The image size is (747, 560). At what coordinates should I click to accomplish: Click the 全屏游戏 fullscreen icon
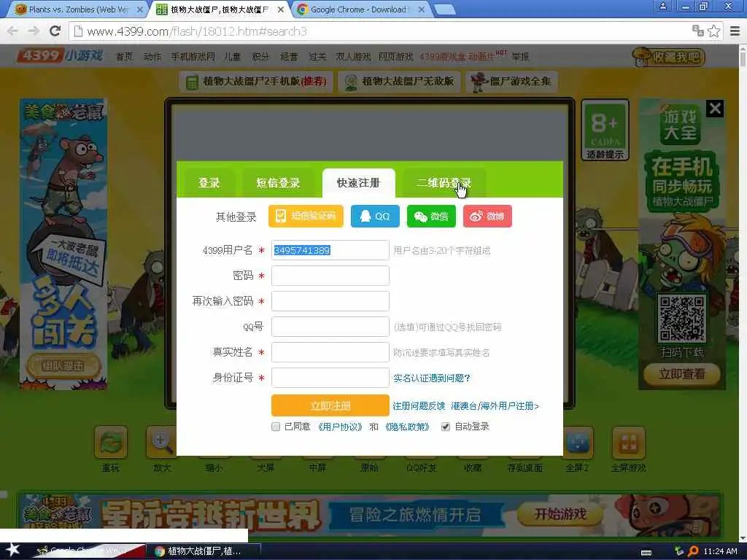(628, 443)
